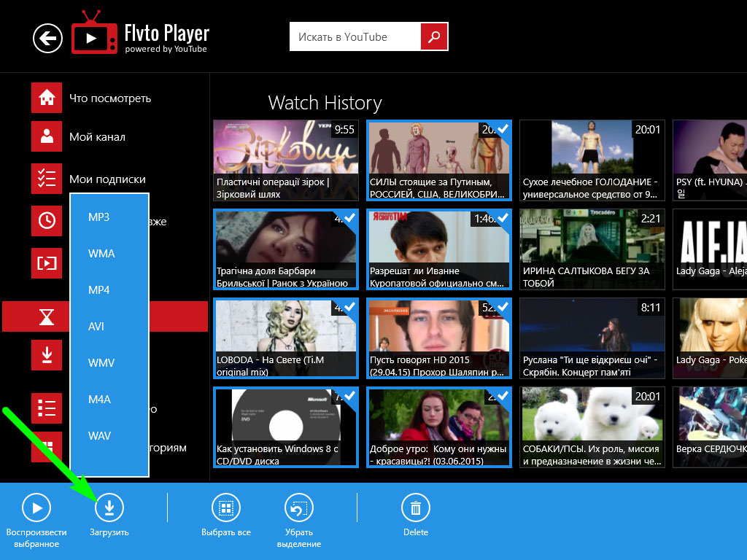The width and height of the screenshot is (747, 560).
Task: Open the Мои подписки checklist icon
Action: [47, 179]
